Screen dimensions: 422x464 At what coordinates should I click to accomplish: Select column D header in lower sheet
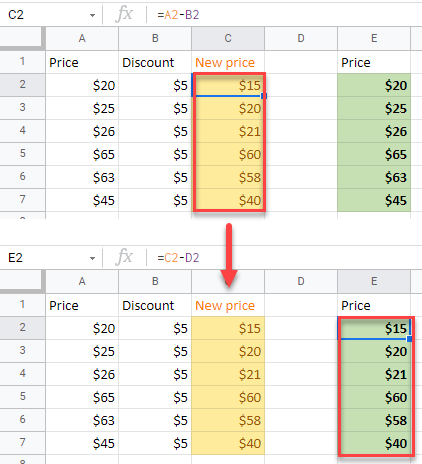click(x=301, y=281)
